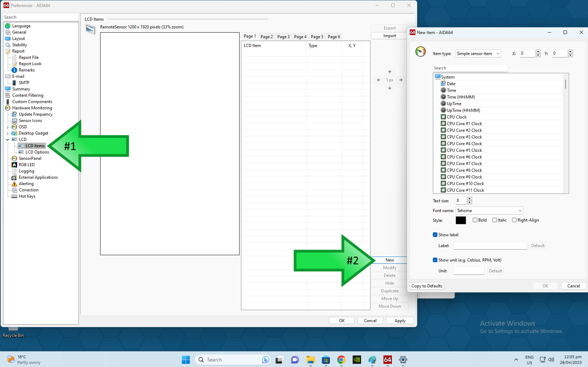Cancel the New Item dialog
This screenshot has width=588, height=367.
tap(574, 286)
